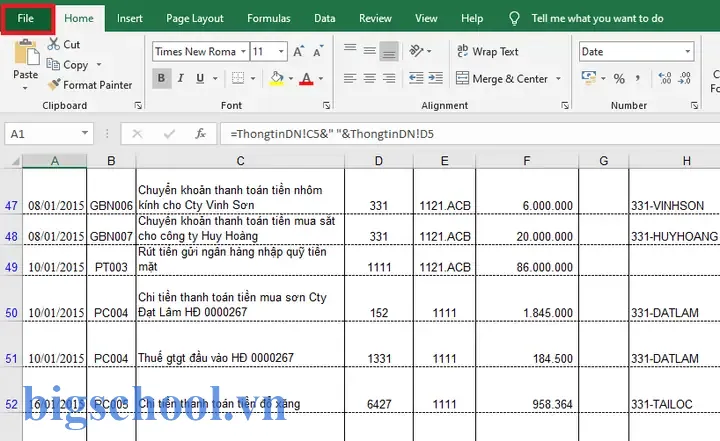Viewport: 720px width, 441px height.
Task: Expand the Merge & Center options arrow
Action: (558, 79)
